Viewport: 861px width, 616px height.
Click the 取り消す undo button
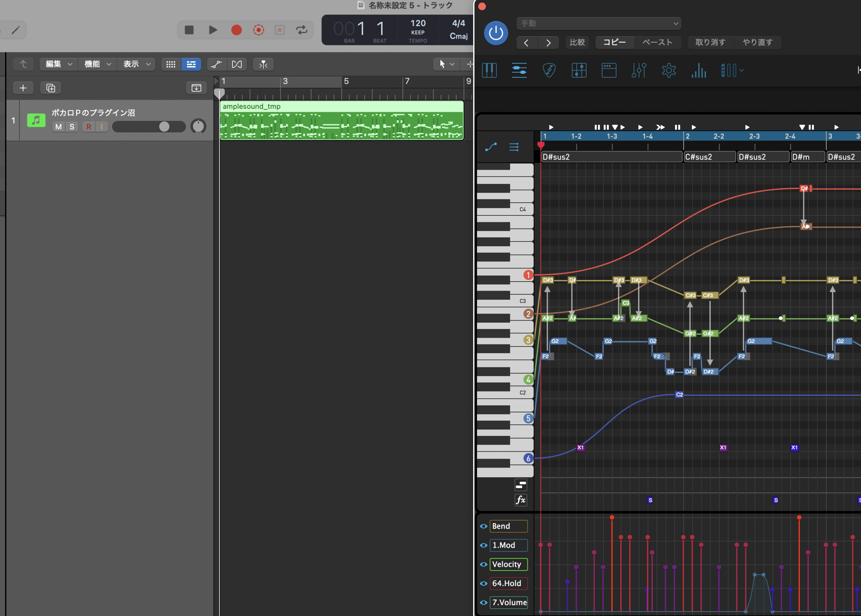click(710, 42)
